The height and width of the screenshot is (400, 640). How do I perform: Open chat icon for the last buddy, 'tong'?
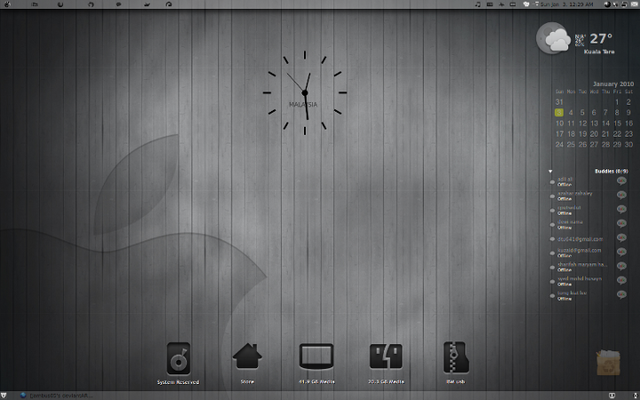tap(621, 294)
